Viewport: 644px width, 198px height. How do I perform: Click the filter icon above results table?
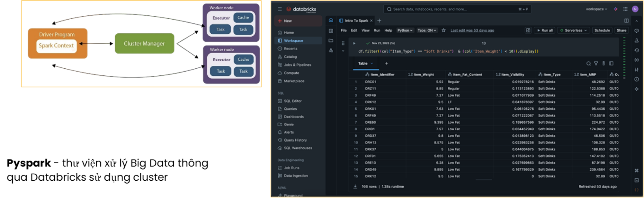pyautogui.click(x=596, y=64)
